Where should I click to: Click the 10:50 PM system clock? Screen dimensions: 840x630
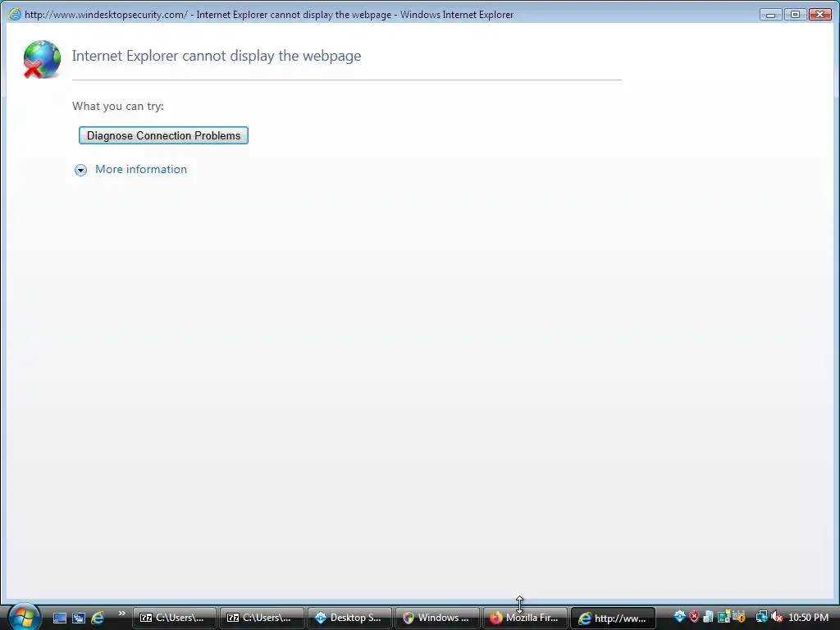click(x=808, y=618)
